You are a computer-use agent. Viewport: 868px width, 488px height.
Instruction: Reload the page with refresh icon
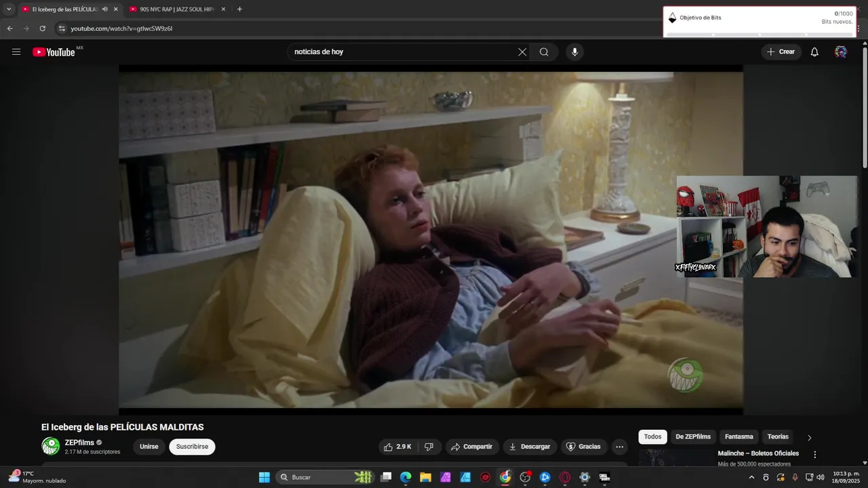coord(43,28)
